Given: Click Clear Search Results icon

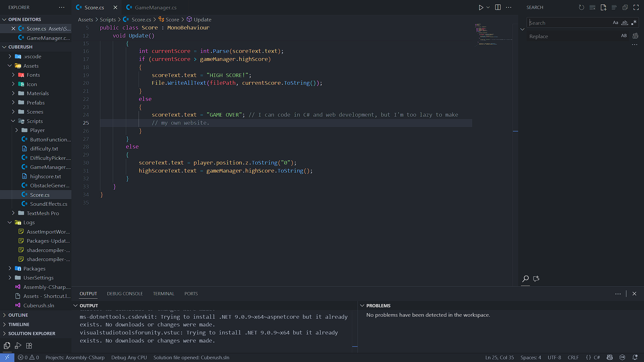Looking at the screenshot, I should pos(592,7).
